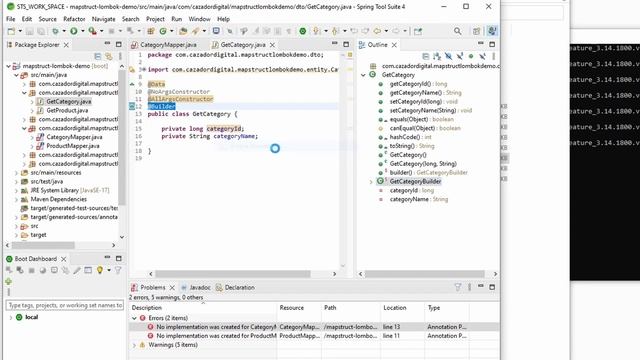Expand the GetCategoryBuilder outline node
Image resolution: width=640 pixels, height=360 pixels.
coord(371,182)
